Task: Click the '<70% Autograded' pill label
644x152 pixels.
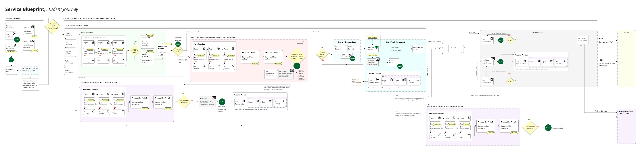Action: point(372,55)
